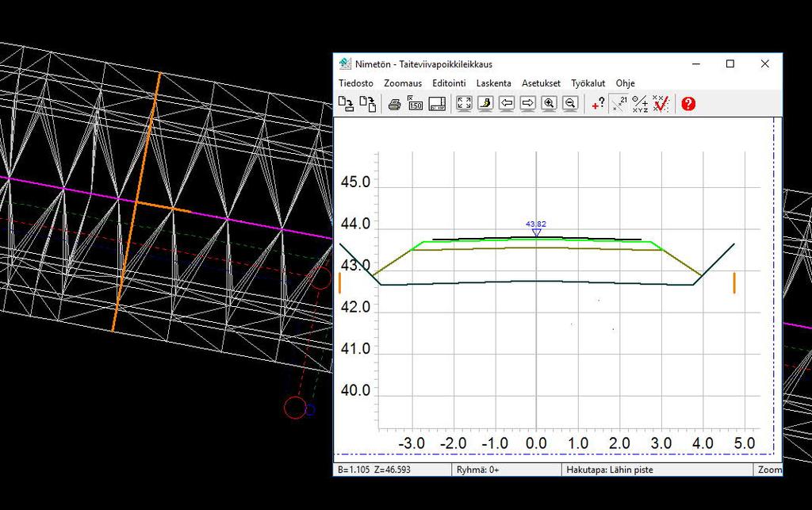This screenshot has width=812, height=510.
Task: Open the 1:50 scale setting icon
Action: 415,104
